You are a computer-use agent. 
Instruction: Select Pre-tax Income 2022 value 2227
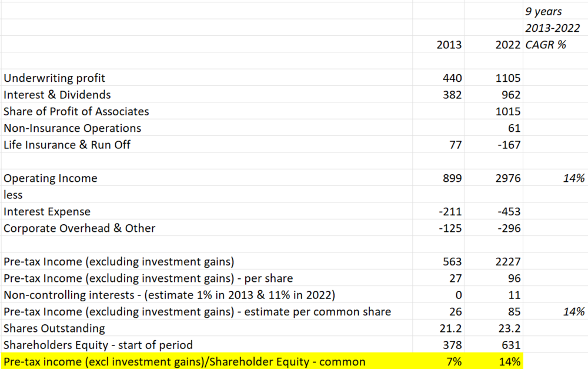[493, 261]
